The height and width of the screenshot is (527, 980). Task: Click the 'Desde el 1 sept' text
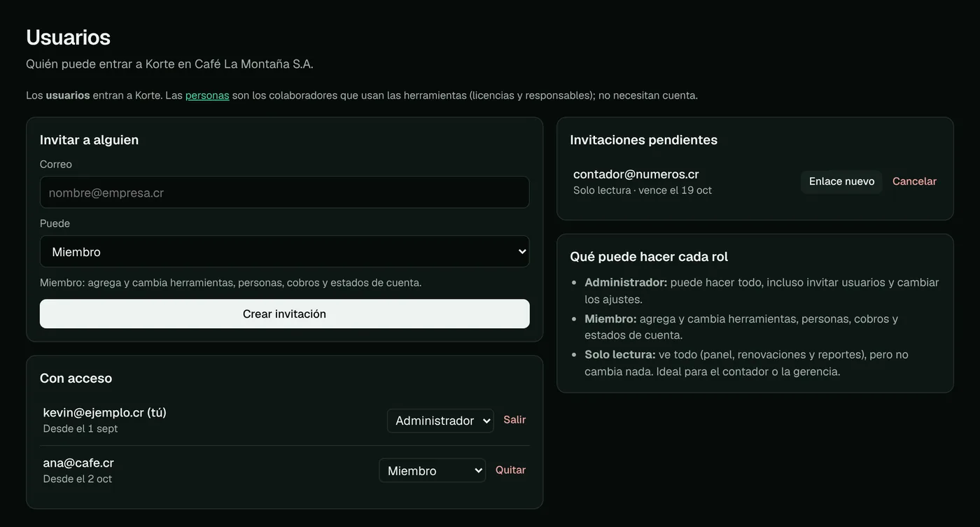point(80,428)
